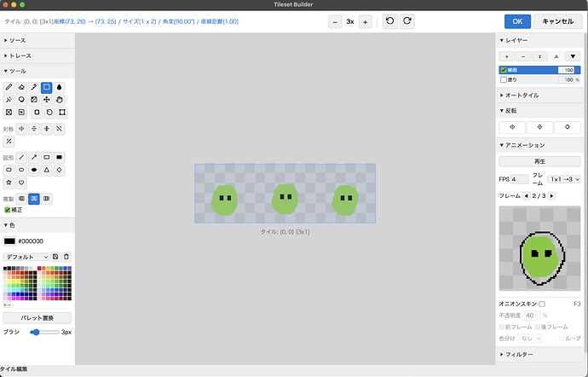Add a new layer with +
Image resolution: width=588 pixels, height=377 pixels.
point(507,56)
